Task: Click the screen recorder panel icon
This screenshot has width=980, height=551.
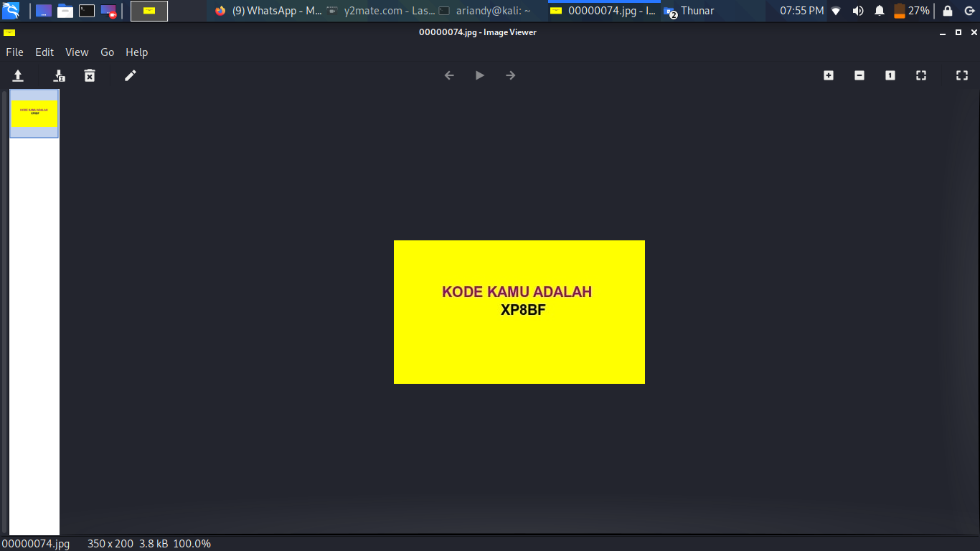Action: pyautogui.click(x=108, y=11)
